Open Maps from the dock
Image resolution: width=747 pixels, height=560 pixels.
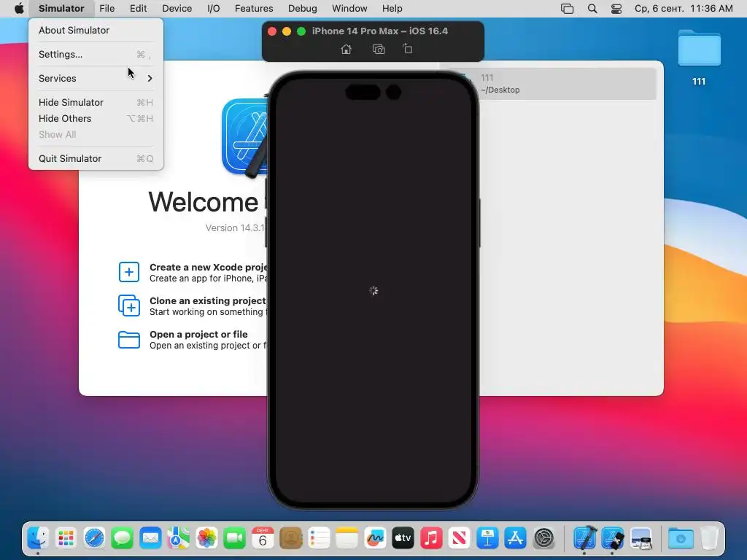(179, 539)
